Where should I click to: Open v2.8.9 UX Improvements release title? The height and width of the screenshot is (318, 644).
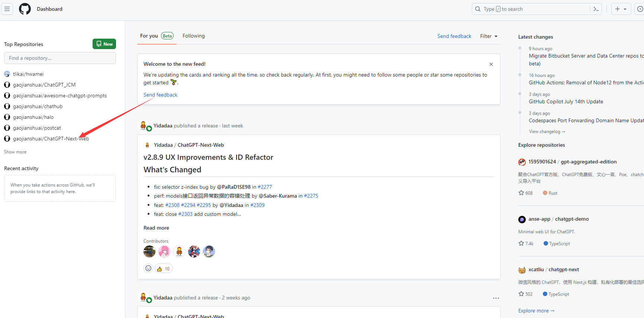point(208,157)
